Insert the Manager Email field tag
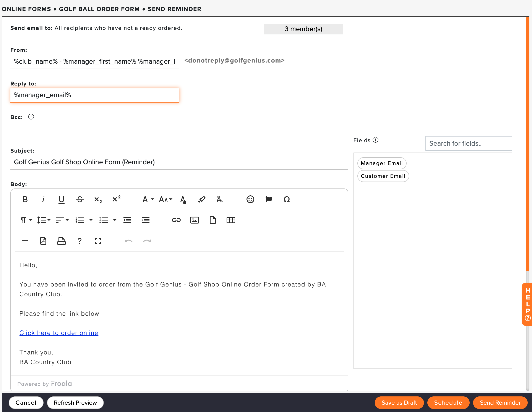The height and width of the screenshot is (412, 532). point(382,163)
